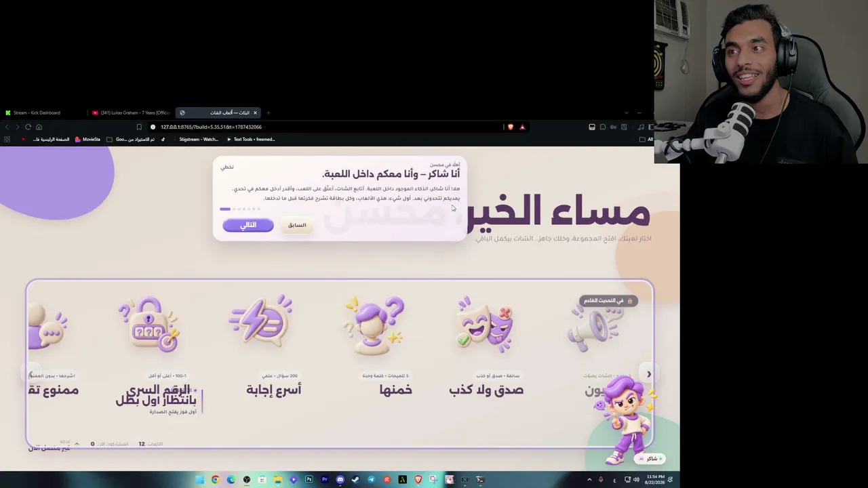Open the clock showing 11:54 PM
868x488 pixels.
pyautogui.click(x=655, y=480)
